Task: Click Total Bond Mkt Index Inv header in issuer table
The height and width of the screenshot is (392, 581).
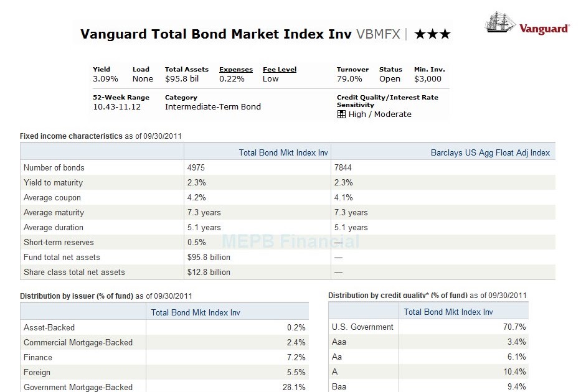Action: [x=196, y=312]
